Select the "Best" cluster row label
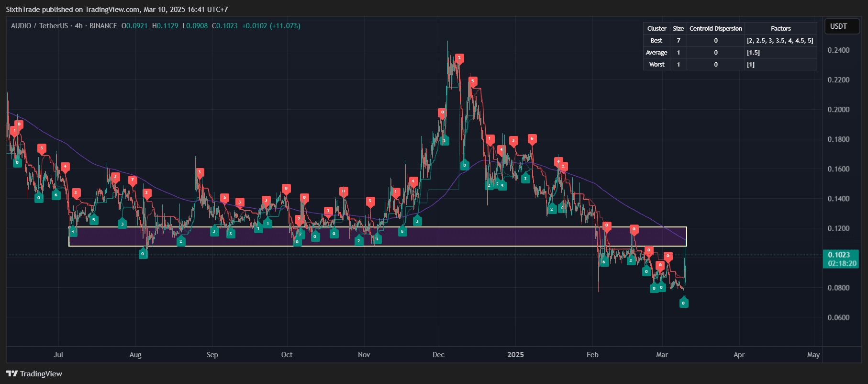868x384 pixels. pyautogui.click(x=657, y=41)
